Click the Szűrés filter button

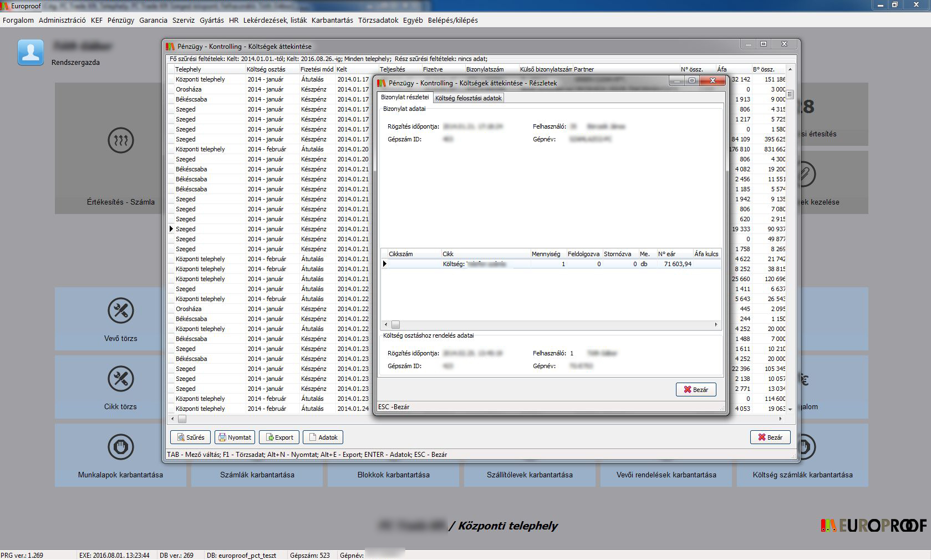190,437
